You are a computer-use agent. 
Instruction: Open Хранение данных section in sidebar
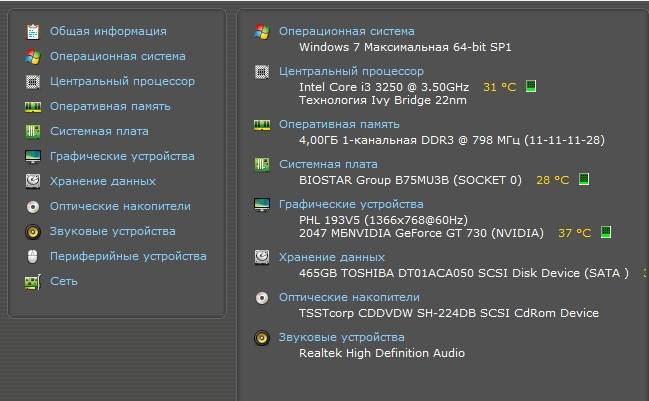pos(103,181)
